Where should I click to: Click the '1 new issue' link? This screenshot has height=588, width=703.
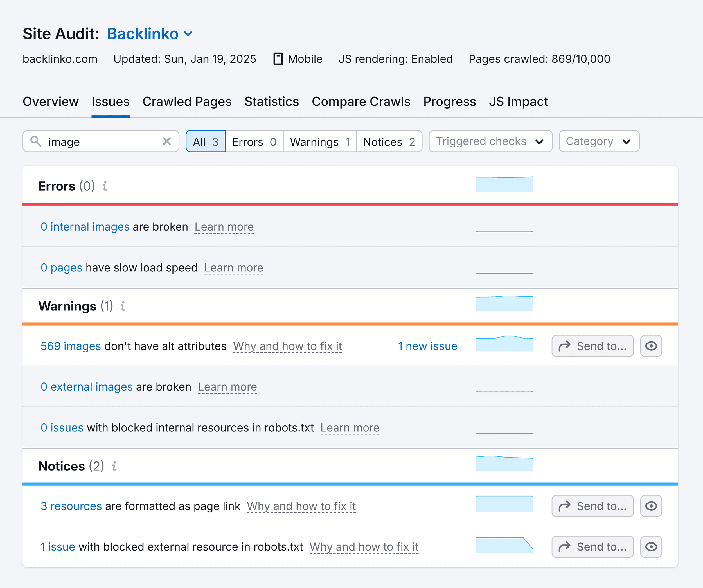click(427, 346)
